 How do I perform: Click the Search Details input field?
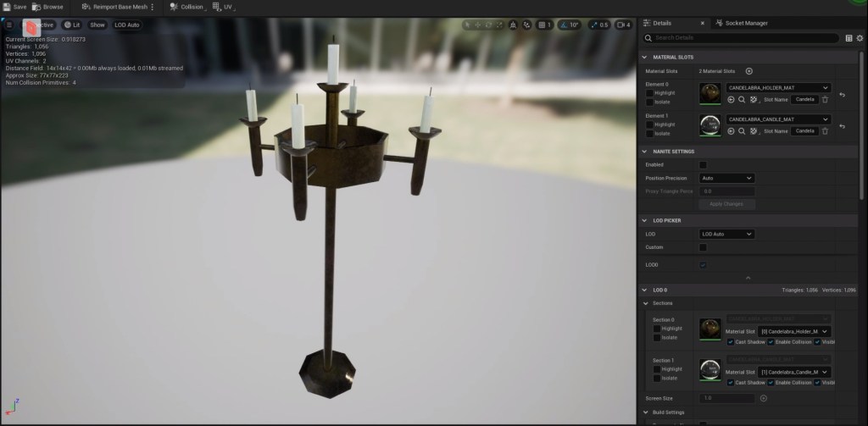click(x=746, y=38)
